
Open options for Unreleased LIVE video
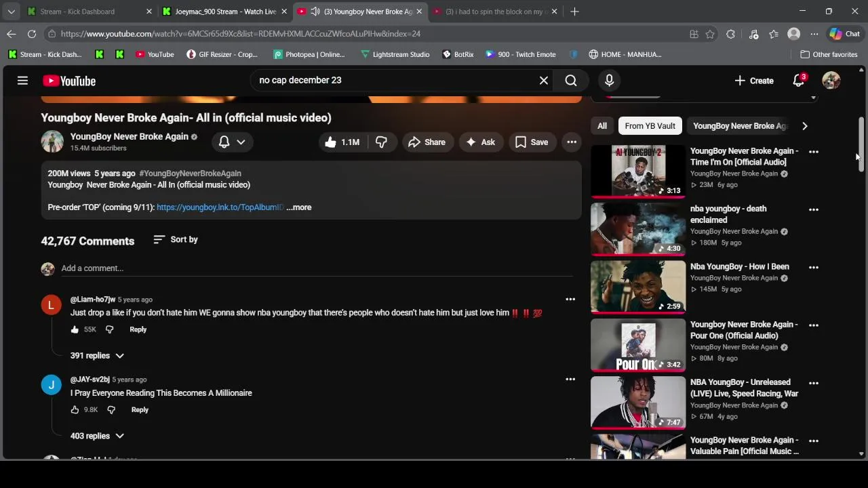(x=814, y=383)
